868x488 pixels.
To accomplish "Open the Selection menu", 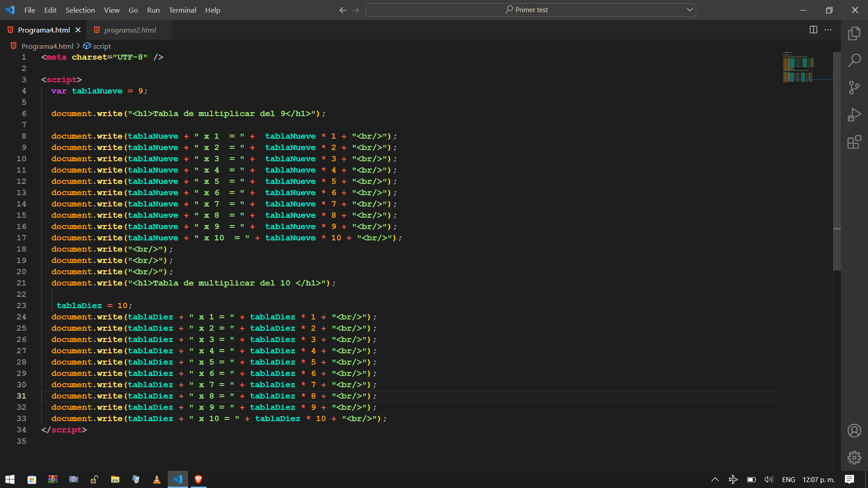I will (80, 10).
